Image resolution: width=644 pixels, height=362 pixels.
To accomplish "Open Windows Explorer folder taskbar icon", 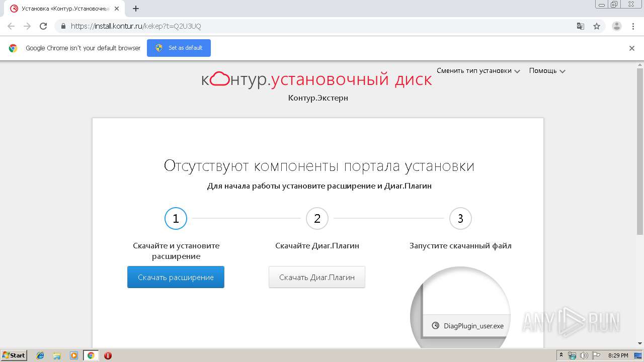I will coord(57,355).
